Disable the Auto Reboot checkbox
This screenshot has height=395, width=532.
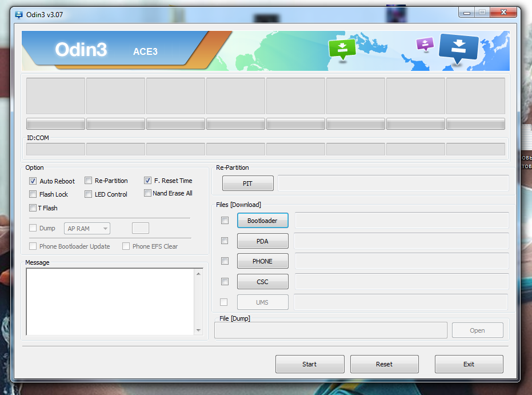(x=33, y=181)
